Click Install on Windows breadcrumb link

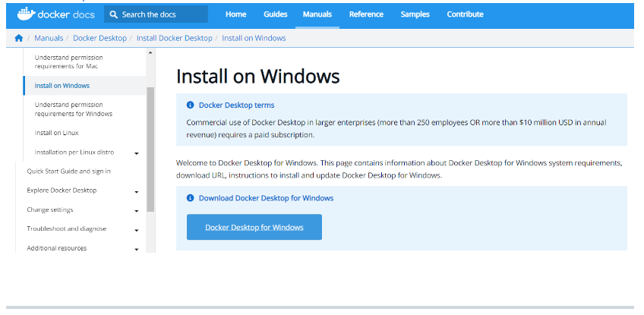254,38
